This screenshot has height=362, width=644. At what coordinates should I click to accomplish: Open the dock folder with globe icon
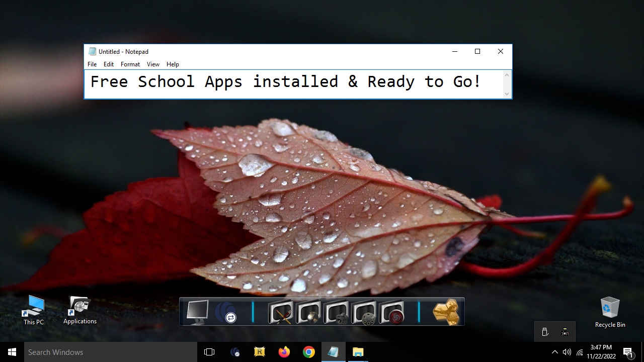[x=308, y=313]
